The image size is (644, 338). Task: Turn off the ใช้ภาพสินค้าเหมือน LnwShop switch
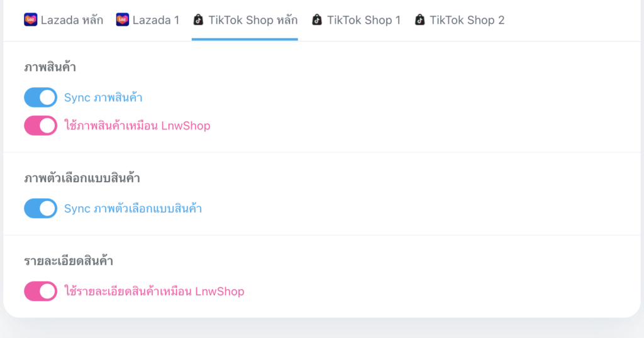[x=40, y=126]
